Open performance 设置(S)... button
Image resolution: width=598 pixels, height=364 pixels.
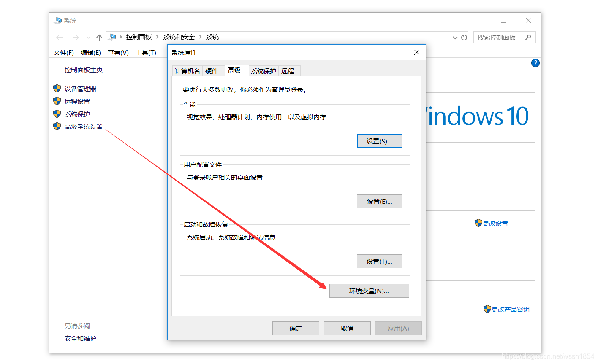380,141
